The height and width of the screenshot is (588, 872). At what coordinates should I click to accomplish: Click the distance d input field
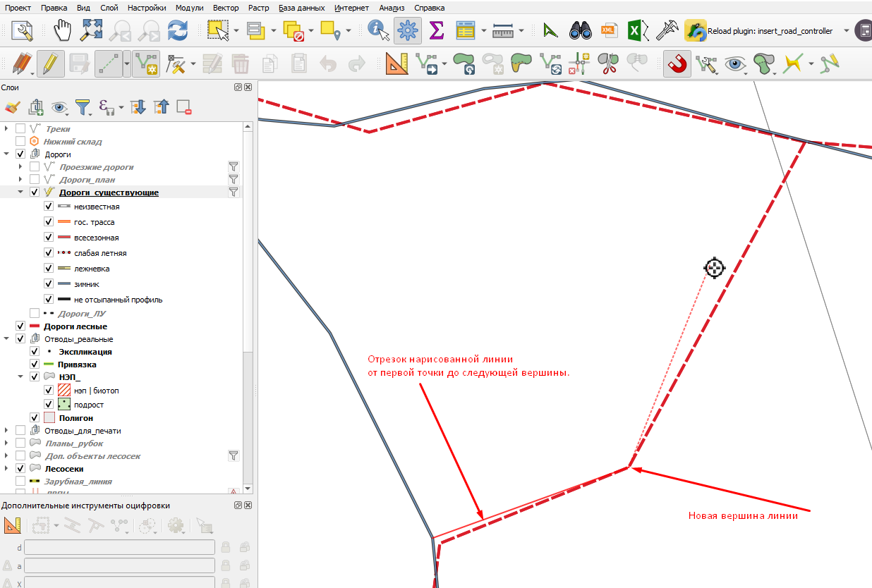click(119, 547)
